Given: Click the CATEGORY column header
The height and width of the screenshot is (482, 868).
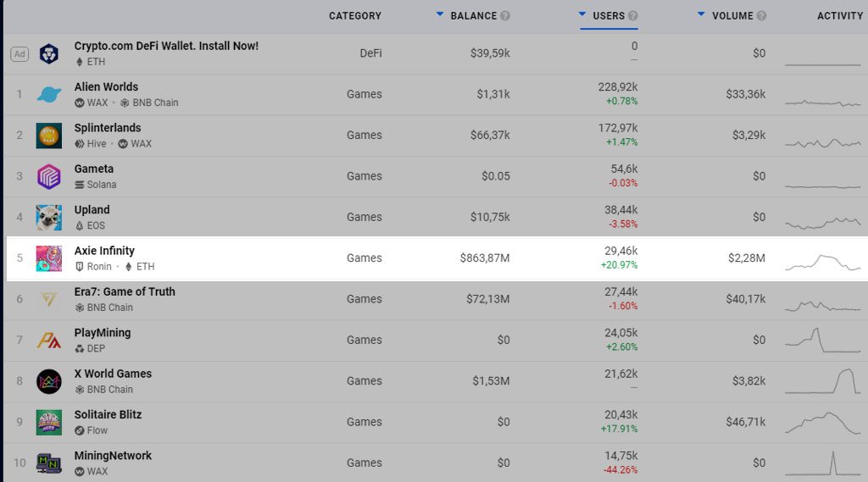Looking at the screenshot, I should 355,16.
